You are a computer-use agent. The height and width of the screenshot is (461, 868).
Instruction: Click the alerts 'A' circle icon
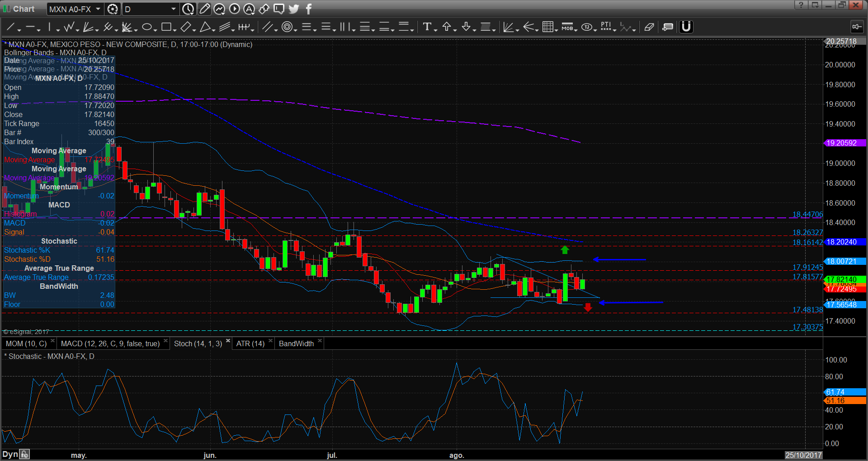click(249, 9)
